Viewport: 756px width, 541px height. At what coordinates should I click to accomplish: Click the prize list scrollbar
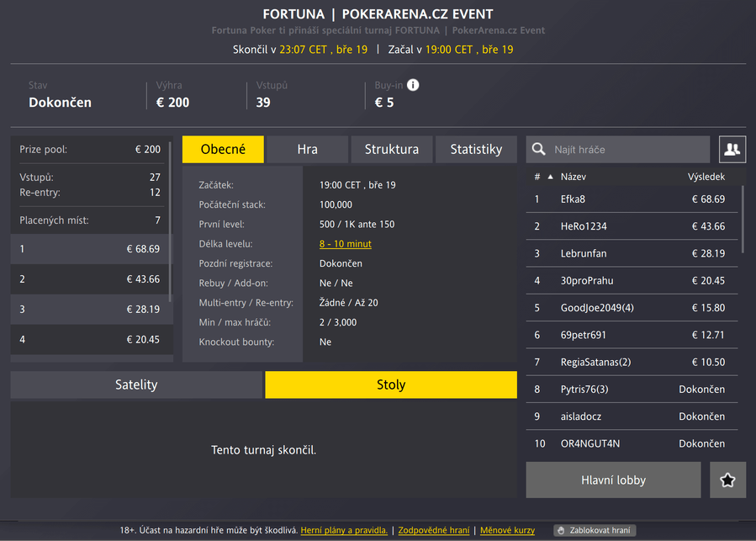[170, 220]
